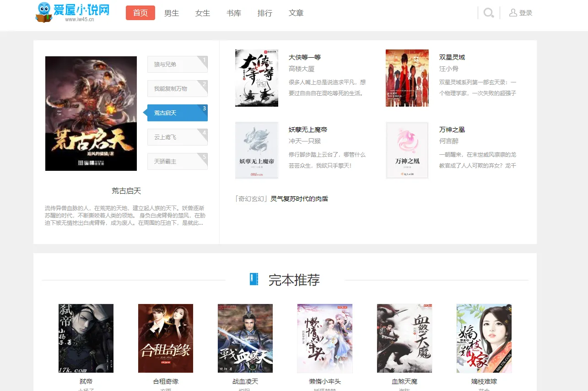Screen dimensions: 588x391
Task: Click the blue book icon beside 完本推荐
Action: 254,279
